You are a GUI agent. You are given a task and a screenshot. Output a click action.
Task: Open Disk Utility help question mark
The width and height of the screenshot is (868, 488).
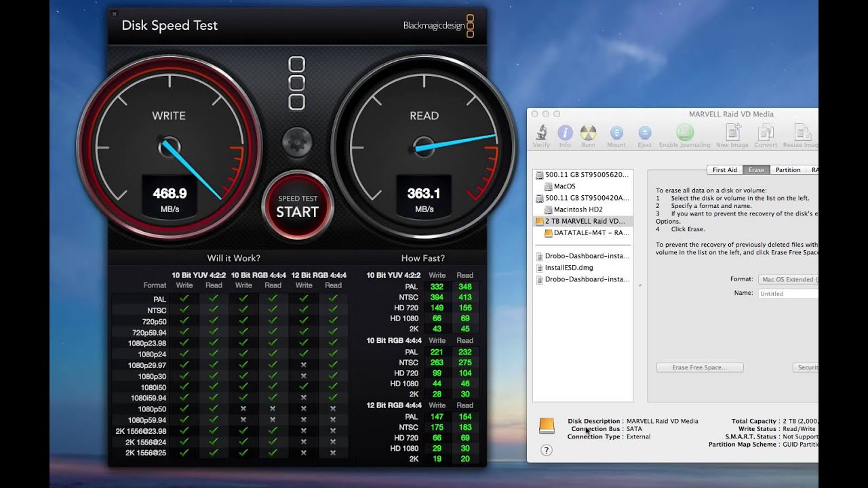547,450
